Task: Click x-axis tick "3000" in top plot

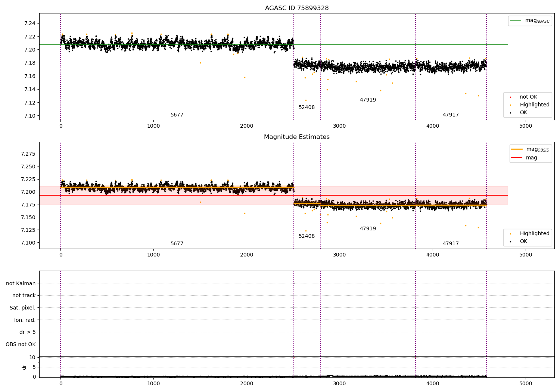Action: pyautogui.click(x=340, y=126)
